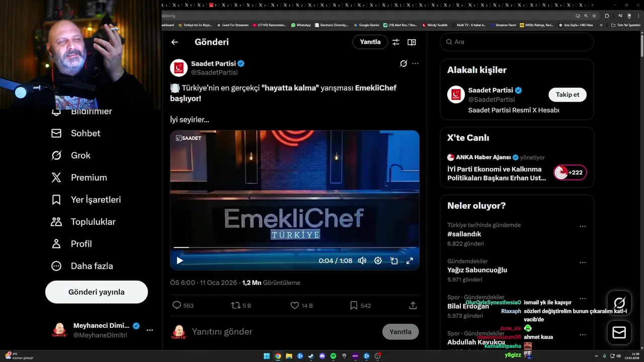Open Discord from the taskbar
The width and height of the screenshot is (644, 362).
pyautogui.click(x=322, y=356)
